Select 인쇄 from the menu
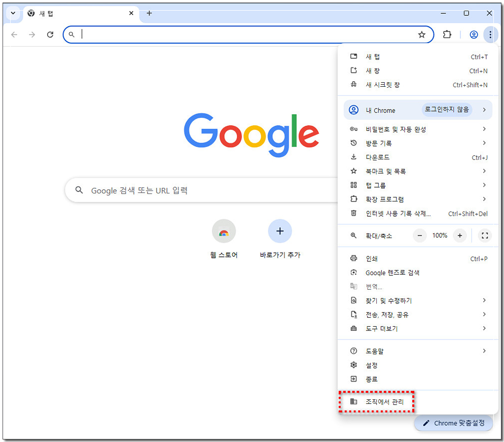504x442 pixels. coord(418,259)
